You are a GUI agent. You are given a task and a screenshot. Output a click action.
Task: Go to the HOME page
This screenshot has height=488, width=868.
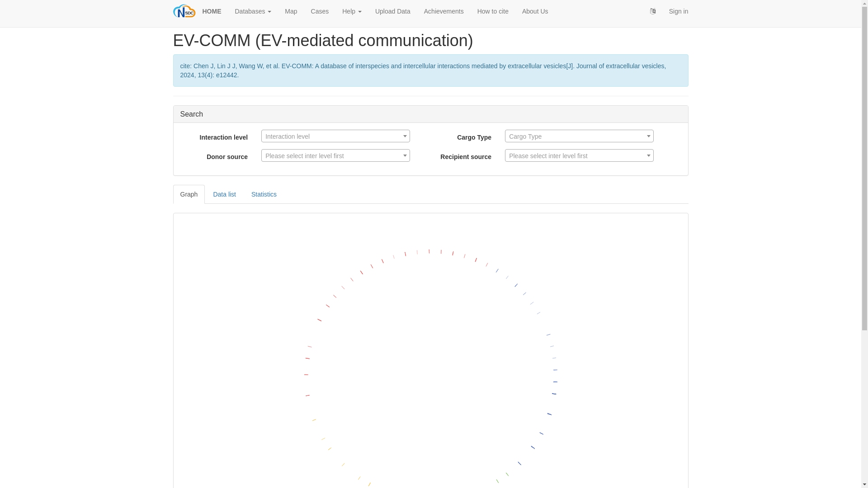(212, 11)
